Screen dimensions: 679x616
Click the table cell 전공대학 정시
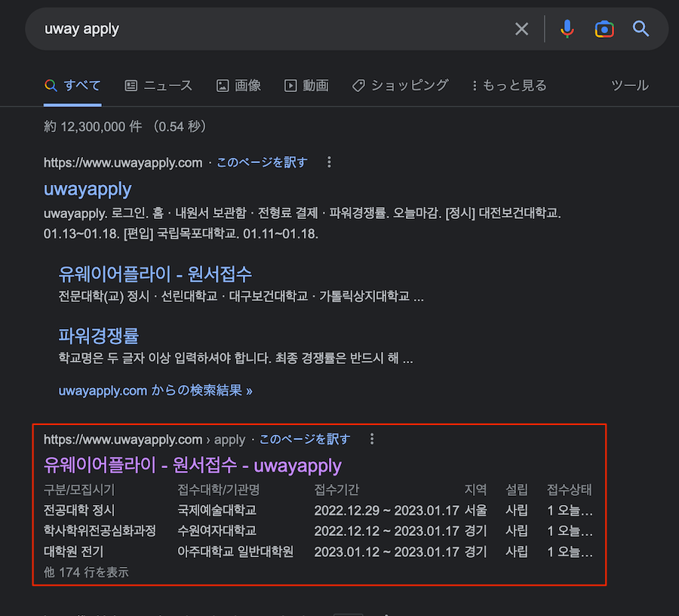[x=79, y=510]
